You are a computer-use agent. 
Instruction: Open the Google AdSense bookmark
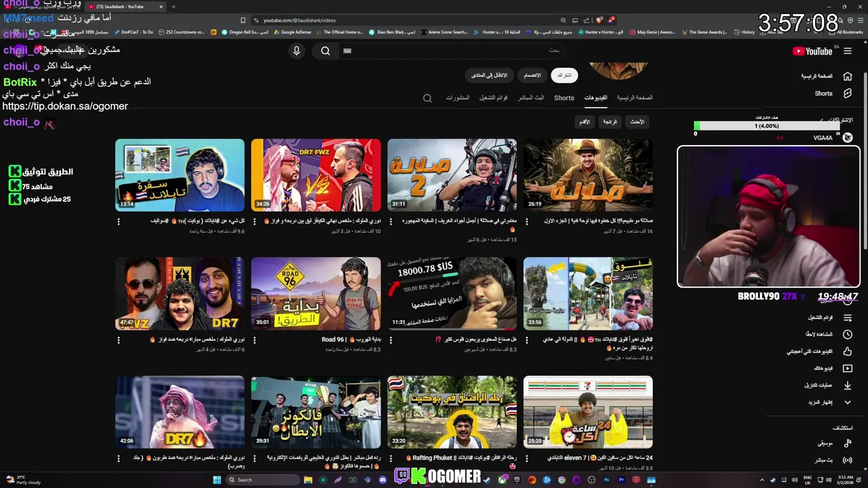tap(292, 32)
